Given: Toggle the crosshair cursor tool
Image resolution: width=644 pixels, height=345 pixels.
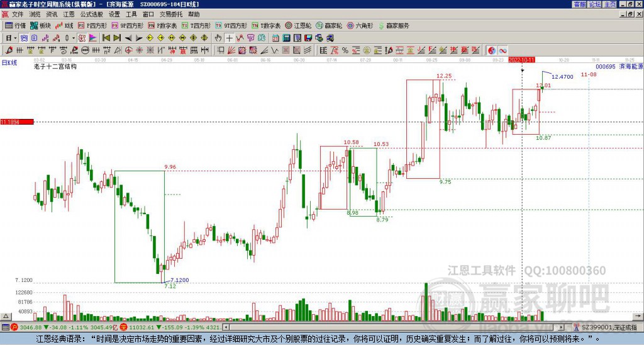Looking at the screenshot, I should click(x=229, y=38).
